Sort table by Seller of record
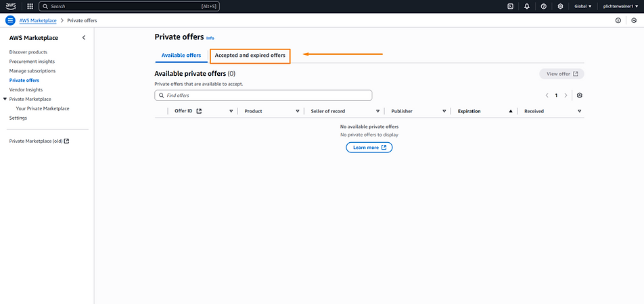644x304 pixels. click(378, 111)
